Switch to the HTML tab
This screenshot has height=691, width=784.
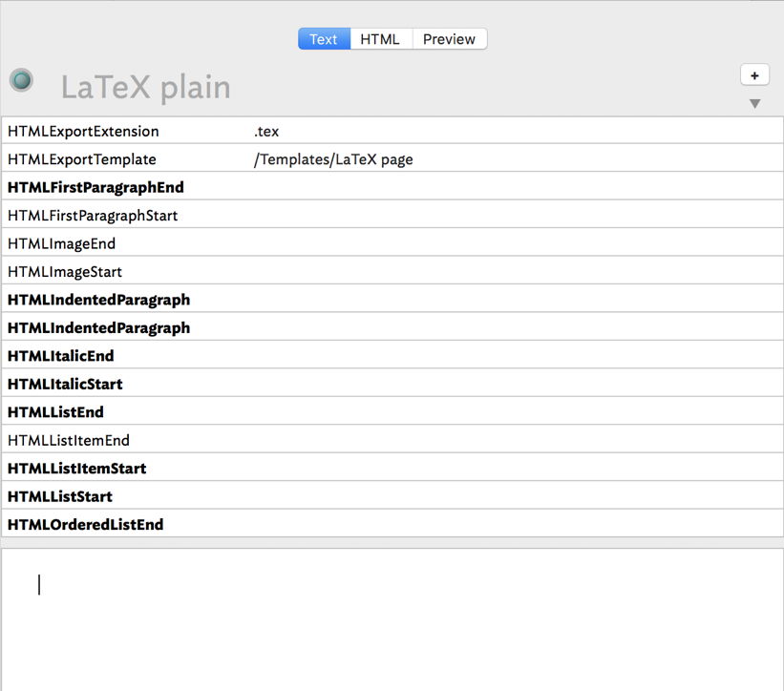pyautogui.click(x=381, y=38)
